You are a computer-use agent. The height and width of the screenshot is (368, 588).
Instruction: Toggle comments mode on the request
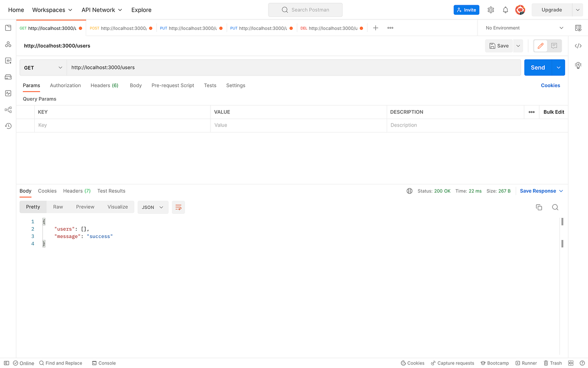[x=554, y=46]
